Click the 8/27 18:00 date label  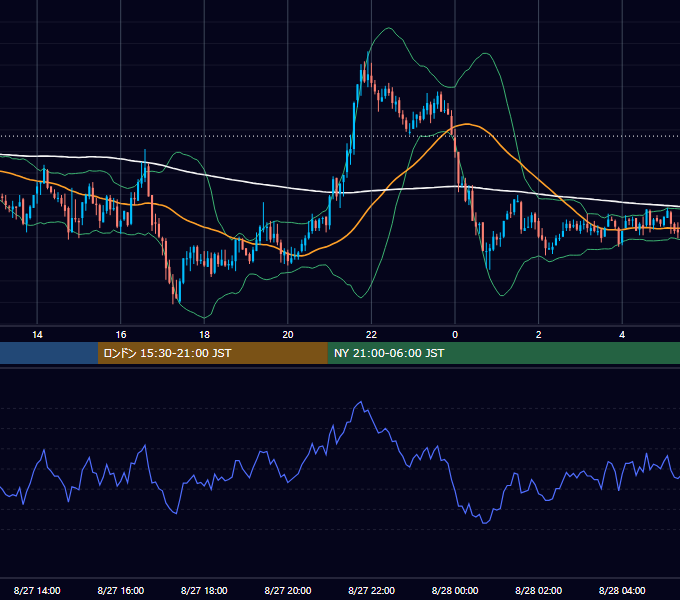204,590
